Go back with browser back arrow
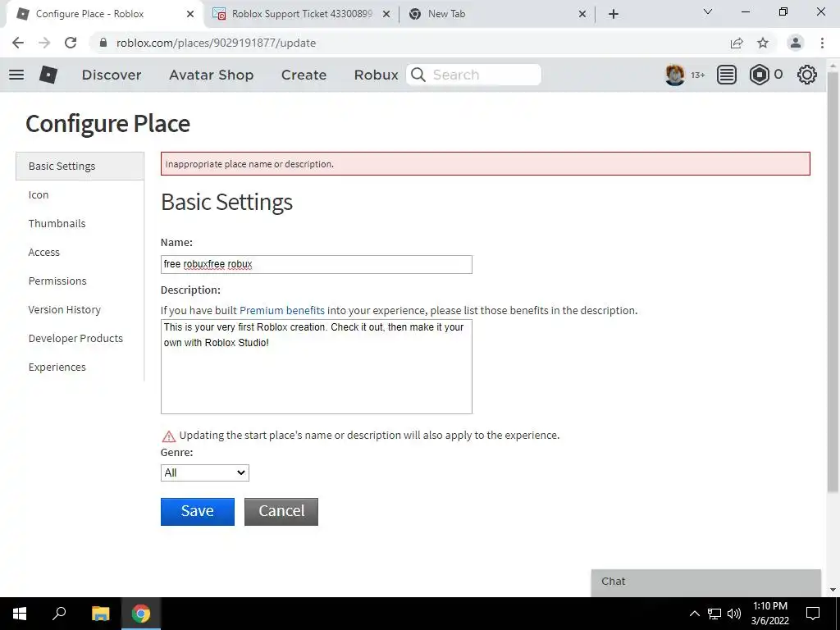The width and height of the screenshot is (840, 630). [x=18, y=43]
